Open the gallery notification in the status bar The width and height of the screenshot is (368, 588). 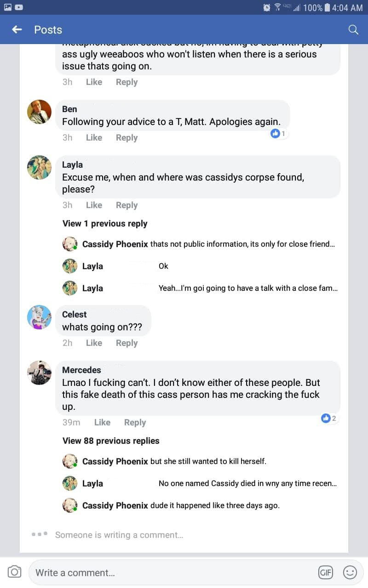coord(8,7)
